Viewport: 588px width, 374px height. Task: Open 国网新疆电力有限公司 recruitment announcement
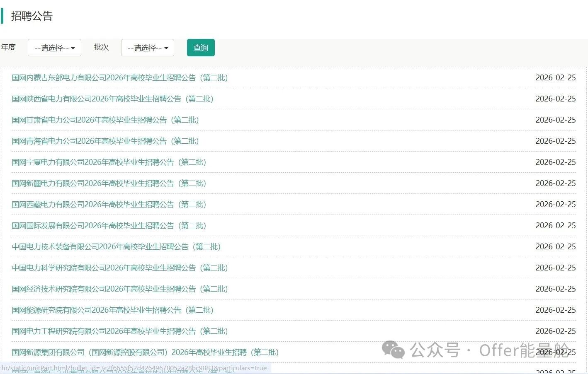click(109, 183)
